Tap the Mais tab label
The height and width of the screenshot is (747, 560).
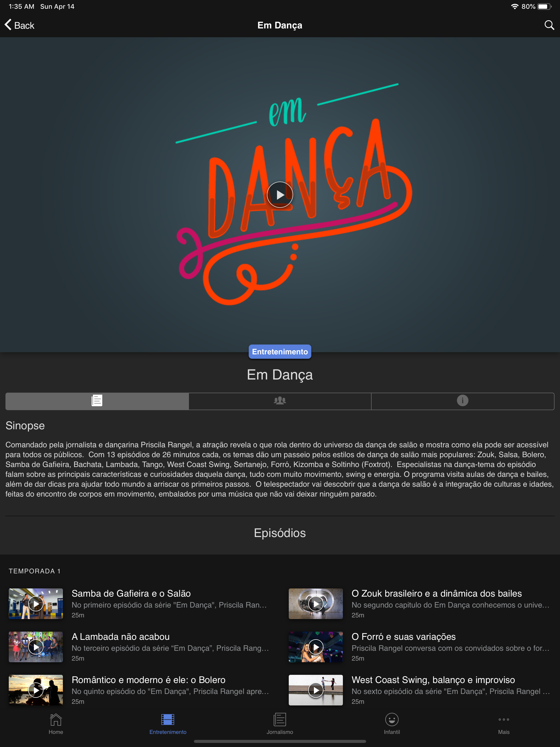pos(504,732)
